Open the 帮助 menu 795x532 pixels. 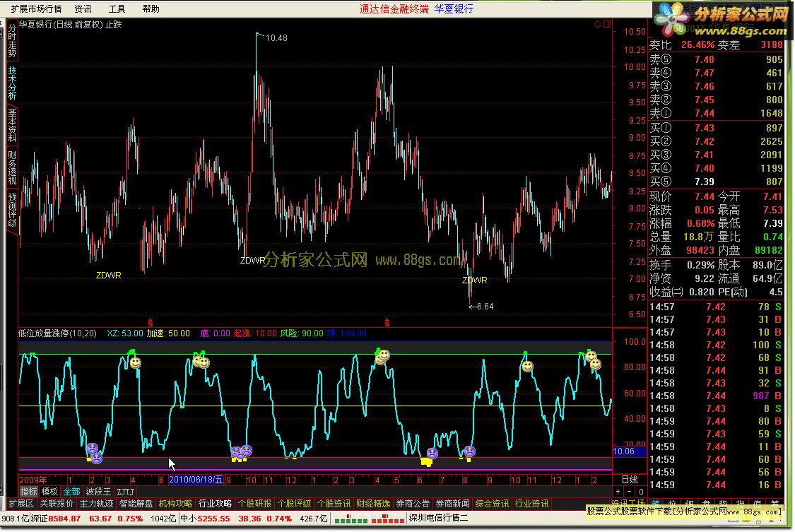click(151, 8)
